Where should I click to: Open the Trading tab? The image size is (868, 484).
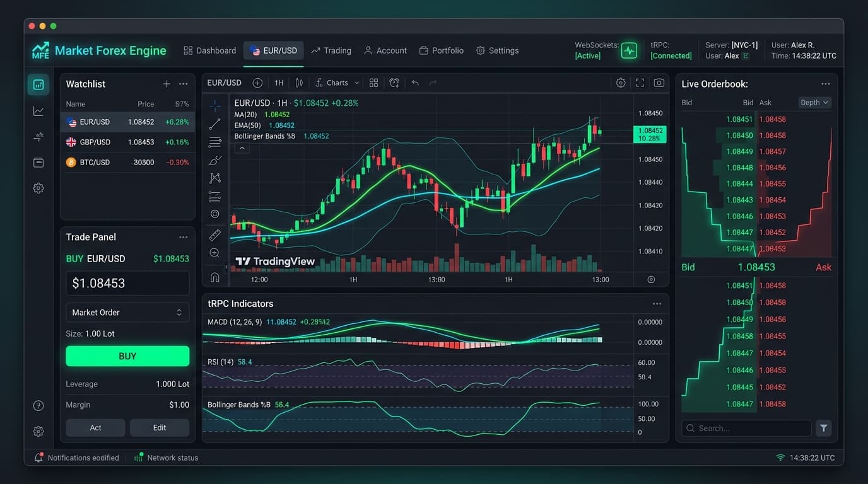coord(331,50)
